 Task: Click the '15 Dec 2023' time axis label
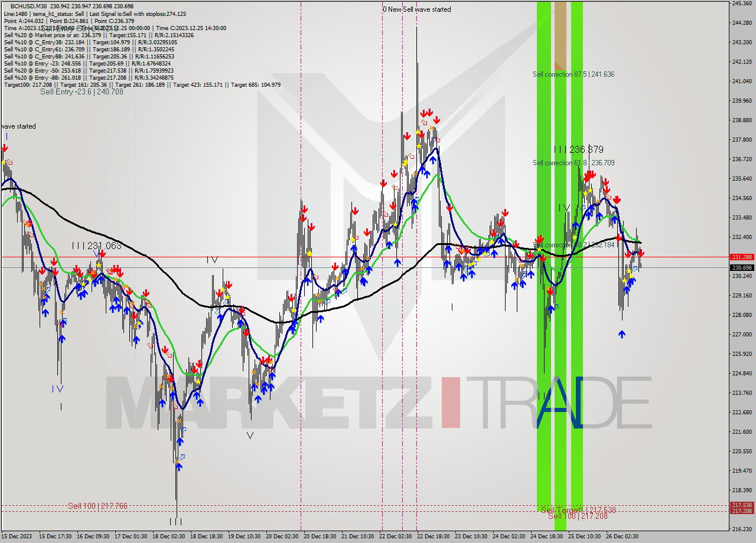click(x=17, y=537)
